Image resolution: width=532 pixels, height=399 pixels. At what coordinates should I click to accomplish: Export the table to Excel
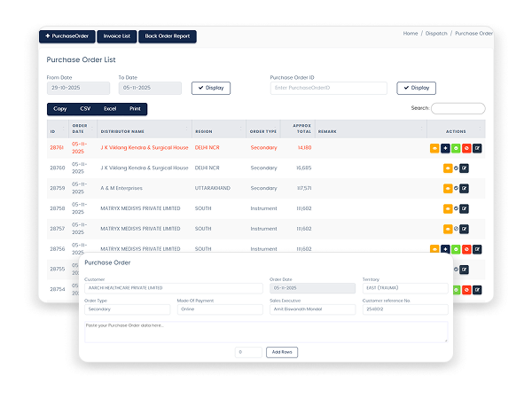point(110,109)
